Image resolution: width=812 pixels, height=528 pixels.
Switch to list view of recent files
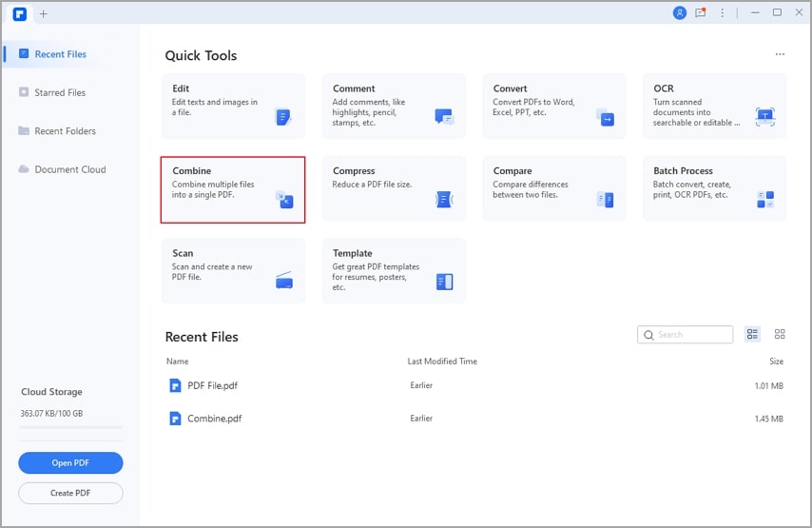click(752, 334)
